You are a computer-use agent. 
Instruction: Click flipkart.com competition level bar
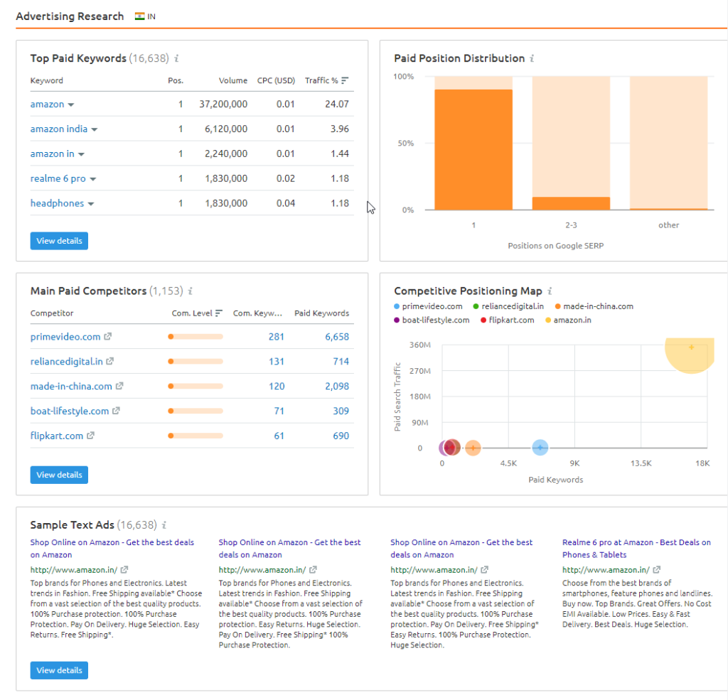196,436
